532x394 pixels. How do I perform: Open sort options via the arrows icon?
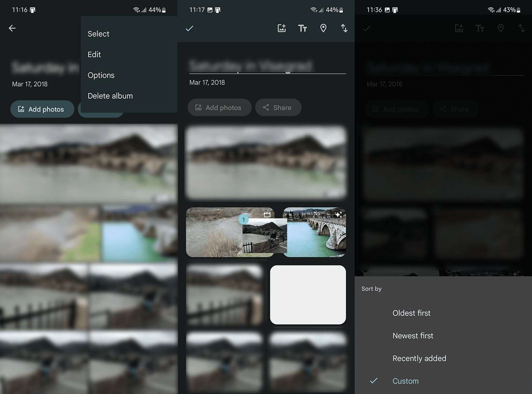344,28
